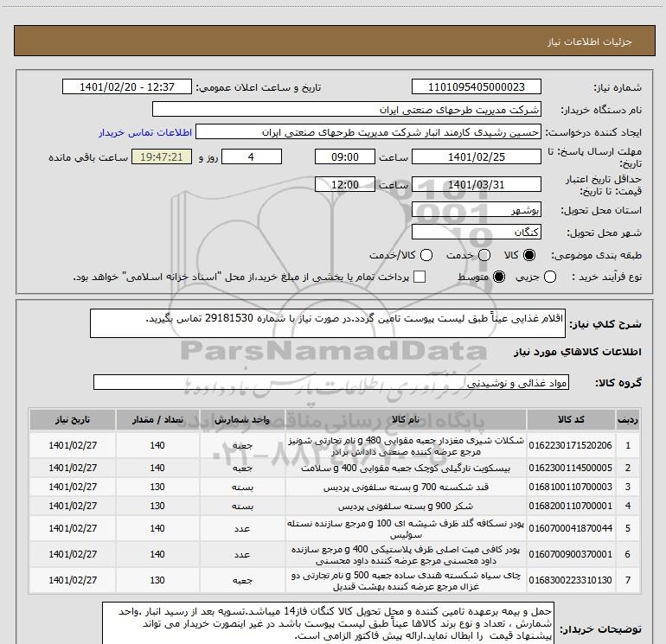Click item code 0160700900370001
The image size is (666, 644).
(571, 554)
